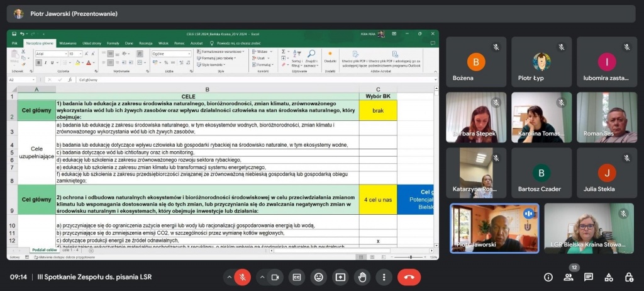The image size is (644, 291).
Task: Open Style komórki dropdown
Action: pyautogui.click(x=211, y=65)
